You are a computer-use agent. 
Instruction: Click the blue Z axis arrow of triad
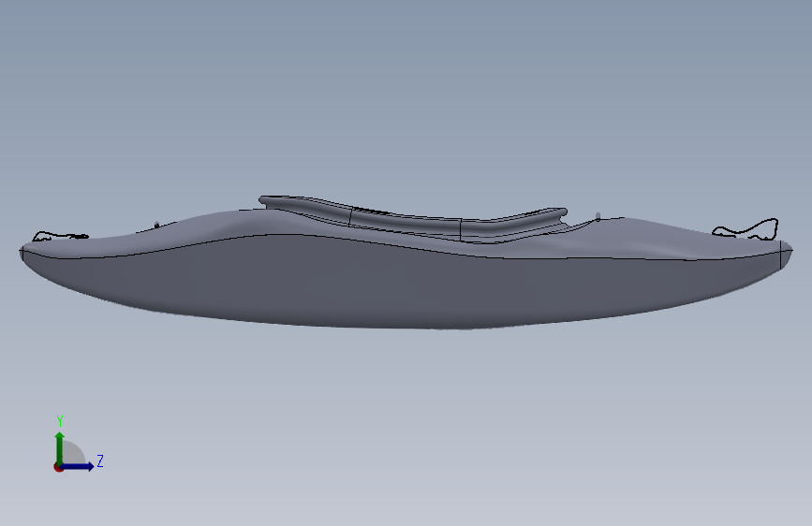tap(78, 466)
